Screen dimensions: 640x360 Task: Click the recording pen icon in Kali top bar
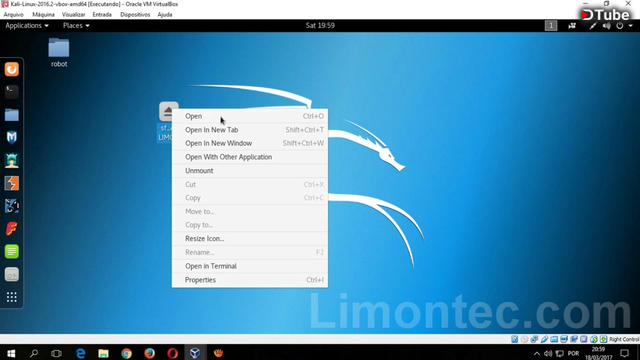coord(593,26)
